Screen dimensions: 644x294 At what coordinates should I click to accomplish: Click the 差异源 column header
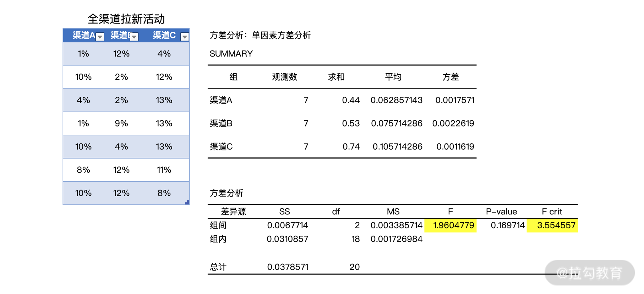(233, 212)
